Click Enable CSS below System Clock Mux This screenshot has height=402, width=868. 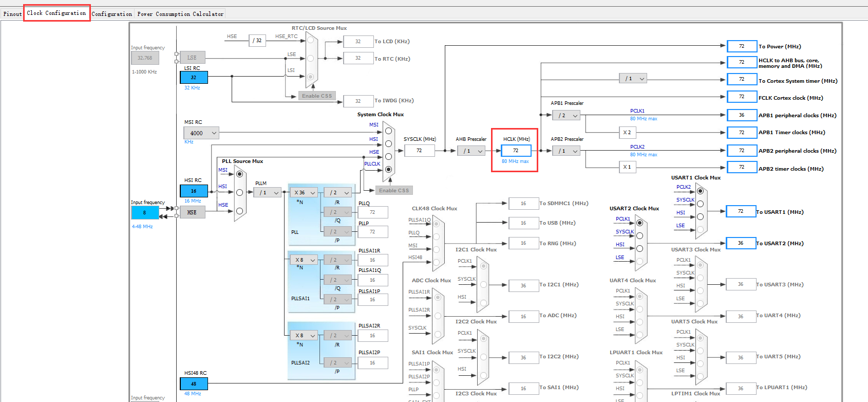click(394, 191)
